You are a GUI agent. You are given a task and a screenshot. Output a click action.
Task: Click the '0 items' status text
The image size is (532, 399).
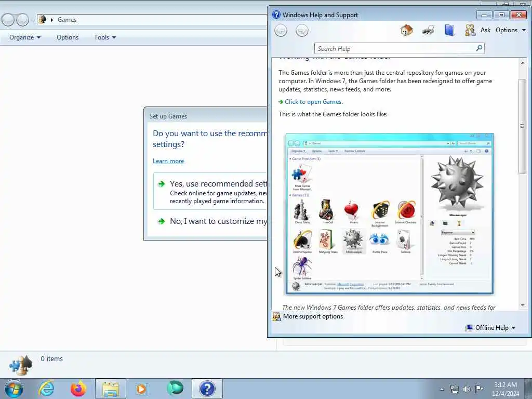point(51,358)
